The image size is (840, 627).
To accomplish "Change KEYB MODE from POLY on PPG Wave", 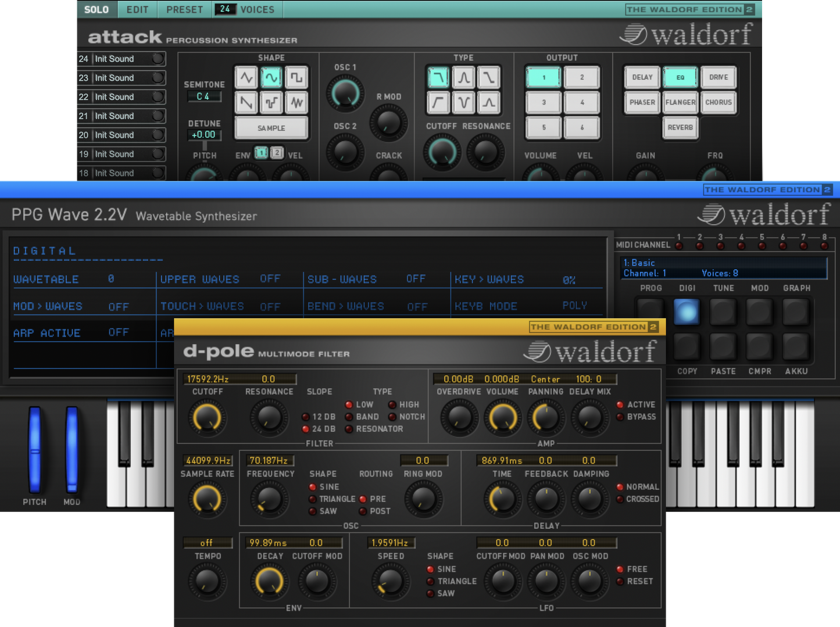I will tap(574, 304).
